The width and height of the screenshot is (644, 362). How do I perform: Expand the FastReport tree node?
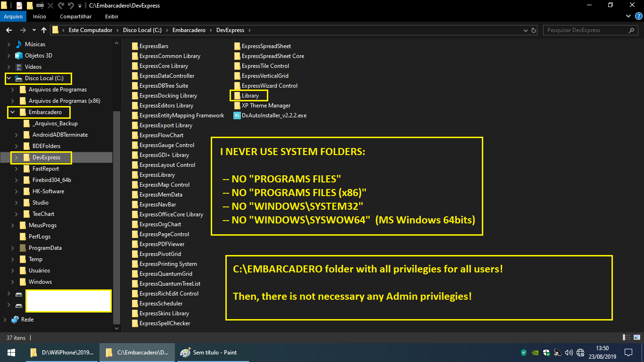17,169
